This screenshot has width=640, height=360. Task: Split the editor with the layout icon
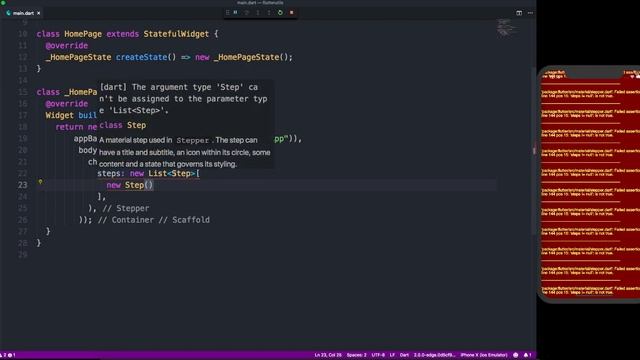coord(519,13)
